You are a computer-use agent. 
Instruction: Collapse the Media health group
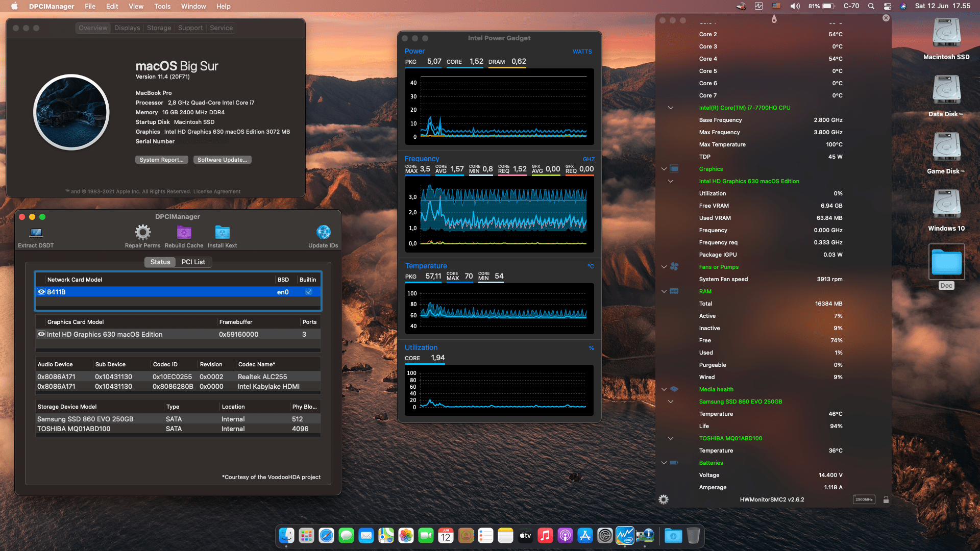(x=664, y=389)
